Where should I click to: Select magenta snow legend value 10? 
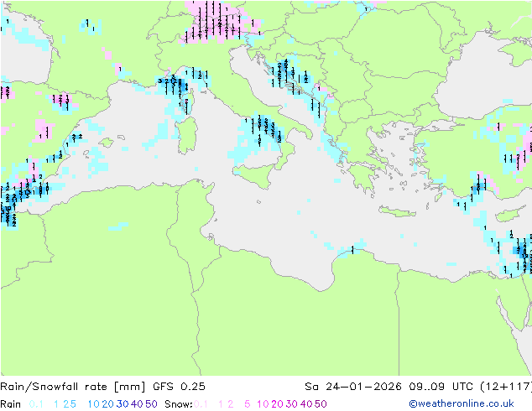[263, 404]
